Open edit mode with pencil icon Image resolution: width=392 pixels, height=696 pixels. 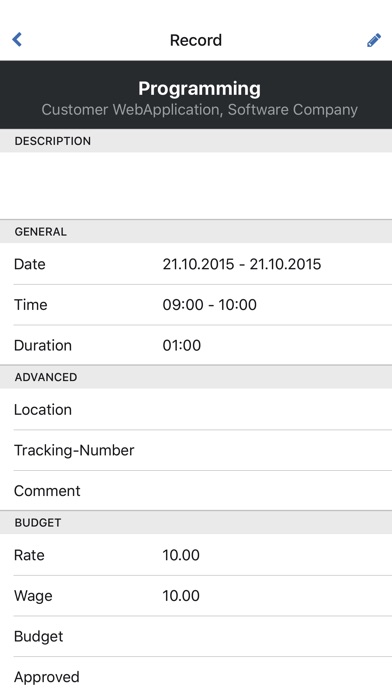coord(374,40)
